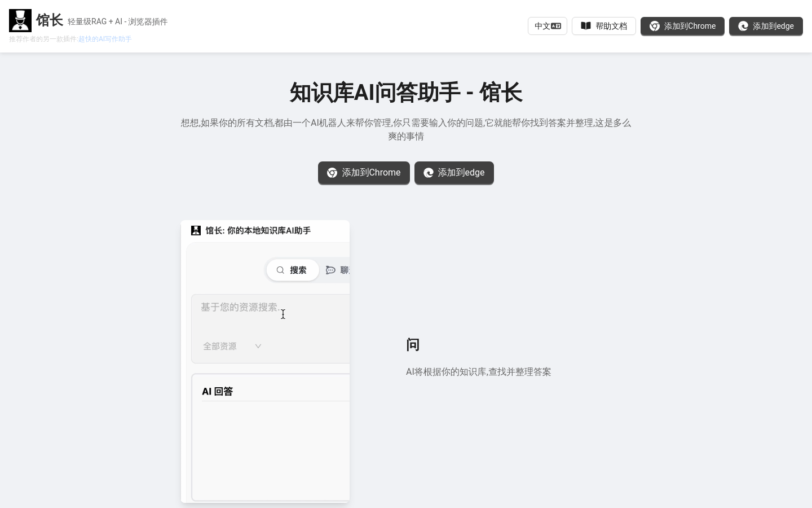Click the Edge icon in the header button
Screen dimensions: 812x508
743,26
